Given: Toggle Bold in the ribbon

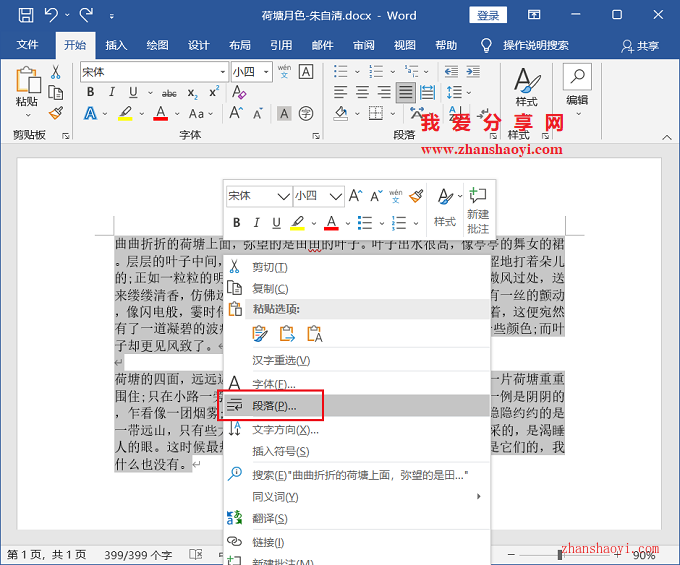Looking at the screenshot, I should click(90, 92).
